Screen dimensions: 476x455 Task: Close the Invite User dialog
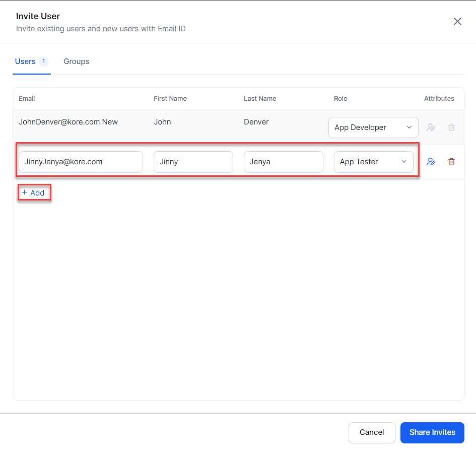(457, 21)
